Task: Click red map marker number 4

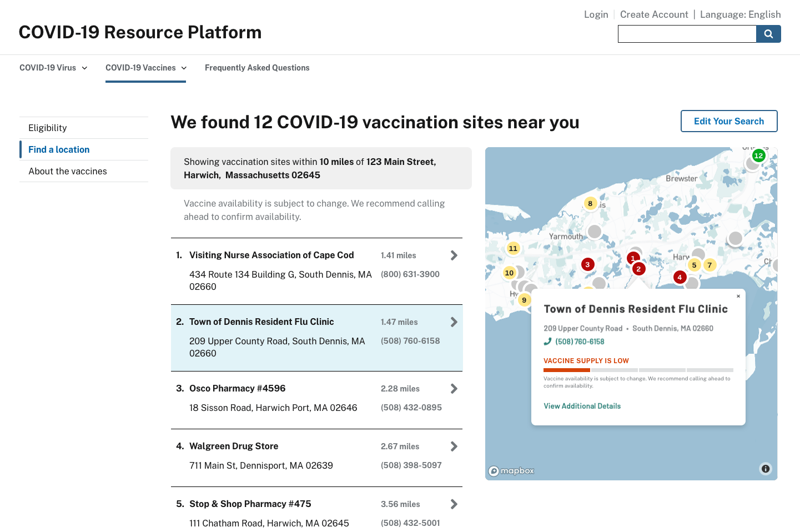Action: pyautogui.click(x=680, y=277)
